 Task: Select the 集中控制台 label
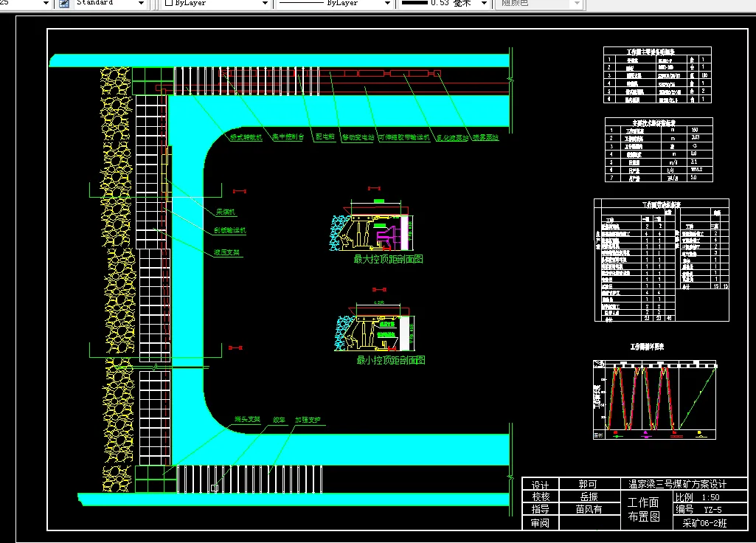(288, 137)
